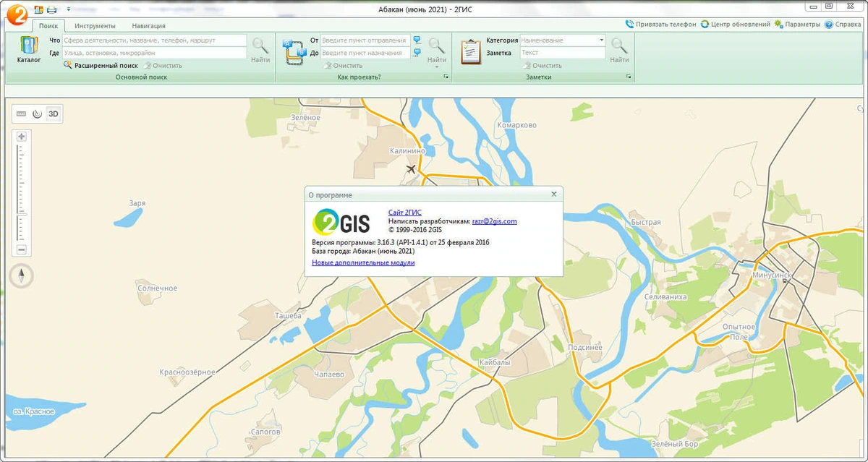Image resolution: width=868 pixels, height=462 pixels.
Task: Open the quick access toolbar customization arrow
Action: (69, 9)
